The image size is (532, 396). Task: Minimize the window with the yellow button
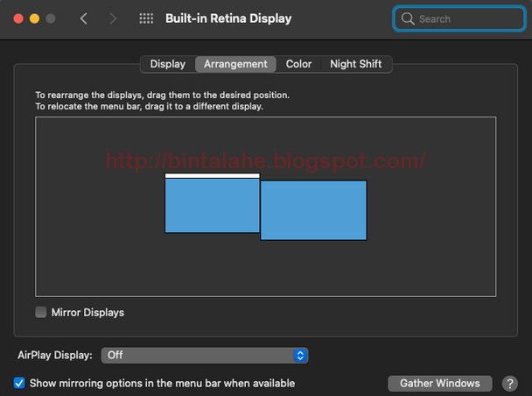click(x=34, y=18)
